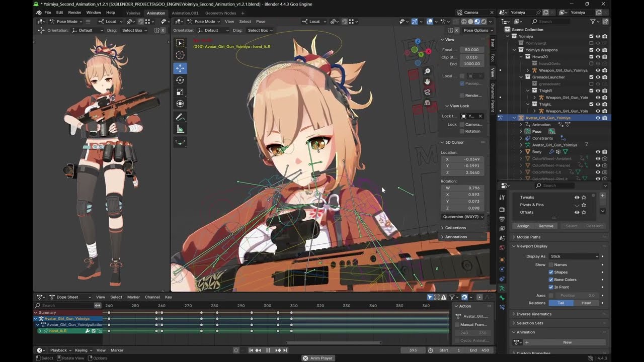The height and width of the screenshot is (362, 644).
Task: Open the Quaternion (WXYZ) rotation mode dropdown
Action: coord(463,217)
